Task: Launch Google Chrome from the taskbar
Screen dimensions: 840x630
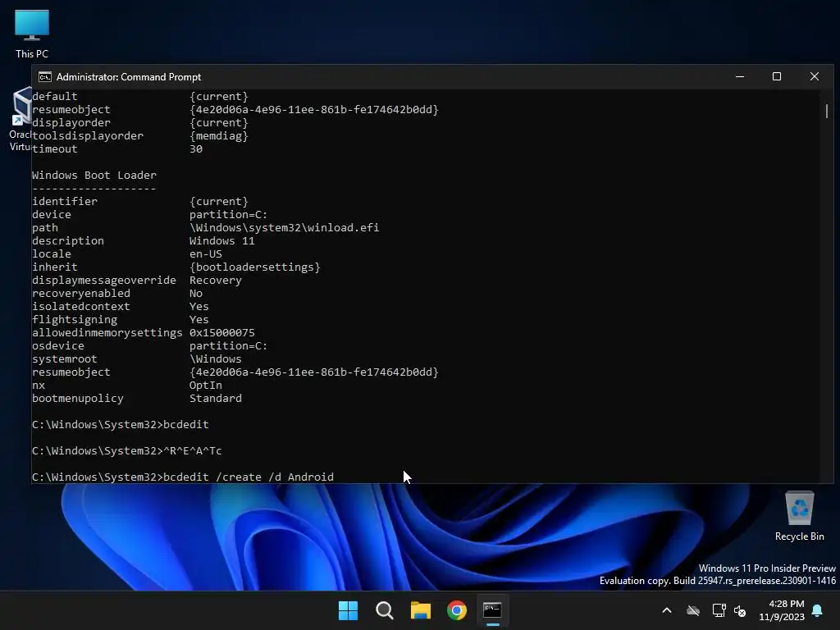Action: [x=457, y=610]
